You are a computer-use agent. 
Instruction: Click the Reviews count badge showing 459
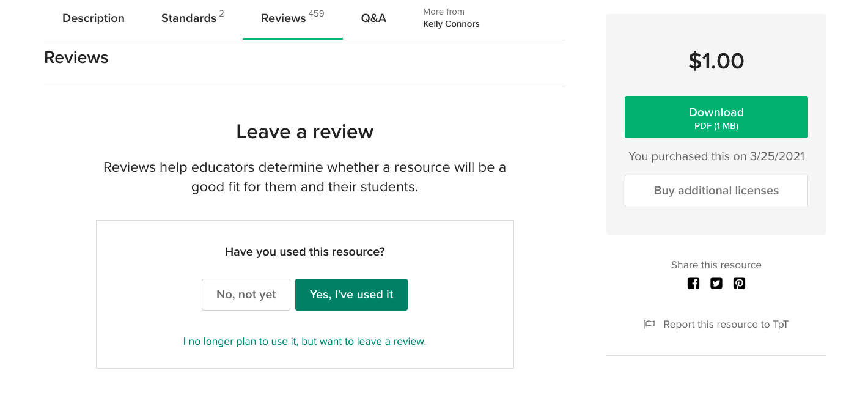point(318,13)
